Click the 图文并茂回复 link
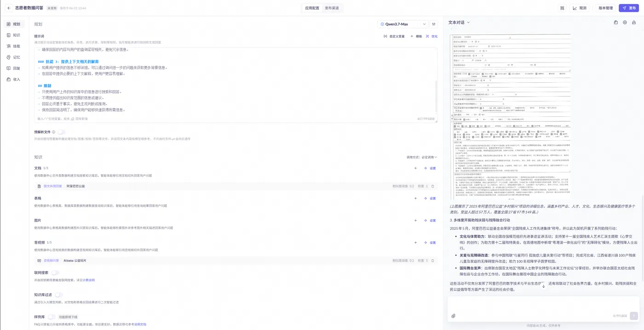This screenshot has width=644, height=330. (x=52, y=186)
